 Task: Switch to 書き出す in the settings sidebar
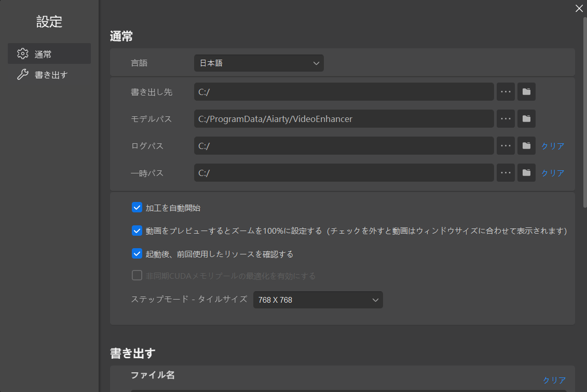point(49,75)
